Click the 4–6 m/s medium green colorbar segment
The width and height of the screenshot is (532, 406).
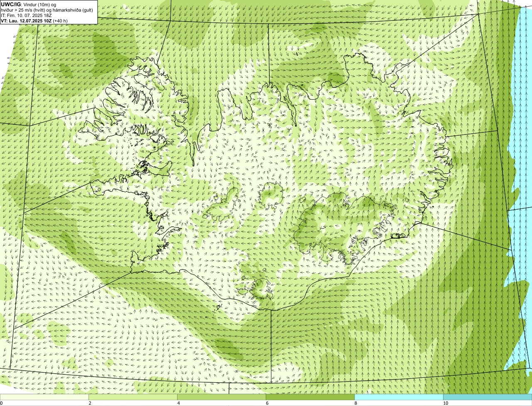click(x=222, y=397)
